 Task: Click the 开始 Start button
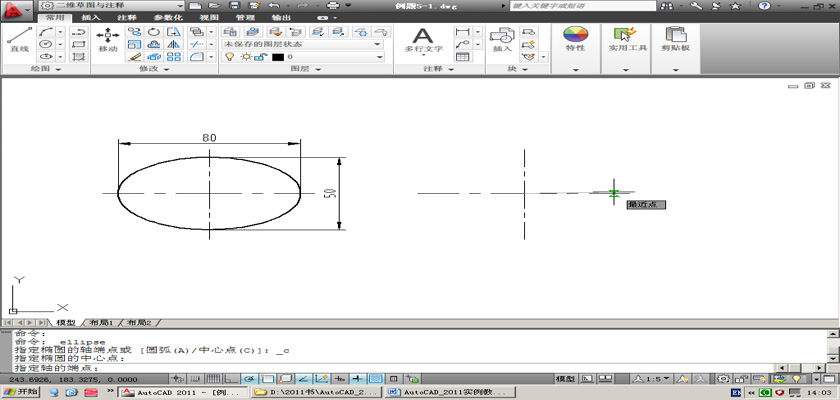pyautogui.click(x=21, y=392)
